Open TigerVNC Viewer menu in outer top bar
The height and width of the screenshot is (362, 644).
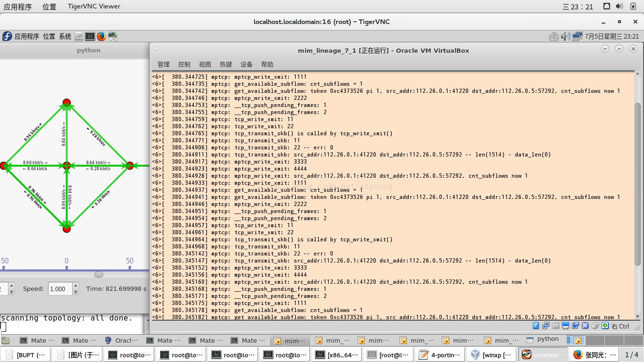pos(94,7)
